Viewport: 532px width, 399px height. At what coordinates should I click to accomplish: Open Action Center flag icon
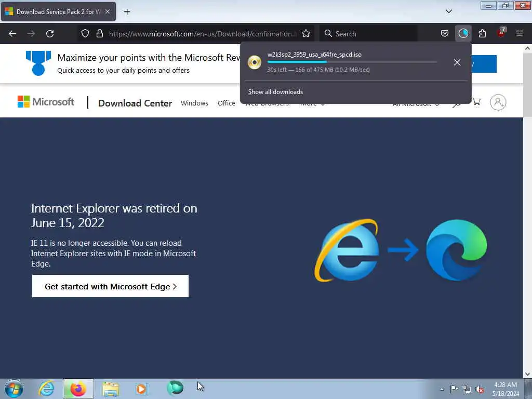pos(454,389)
